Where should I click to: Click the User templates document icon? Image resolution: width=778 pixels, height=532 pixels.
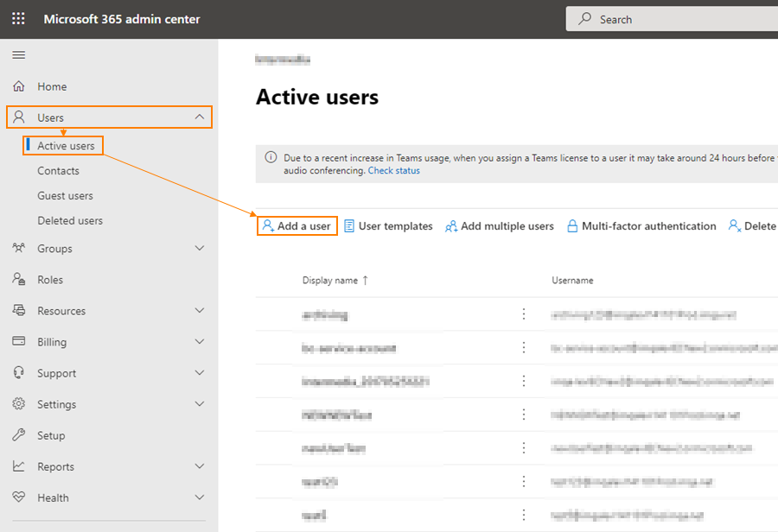coord(349,226)
